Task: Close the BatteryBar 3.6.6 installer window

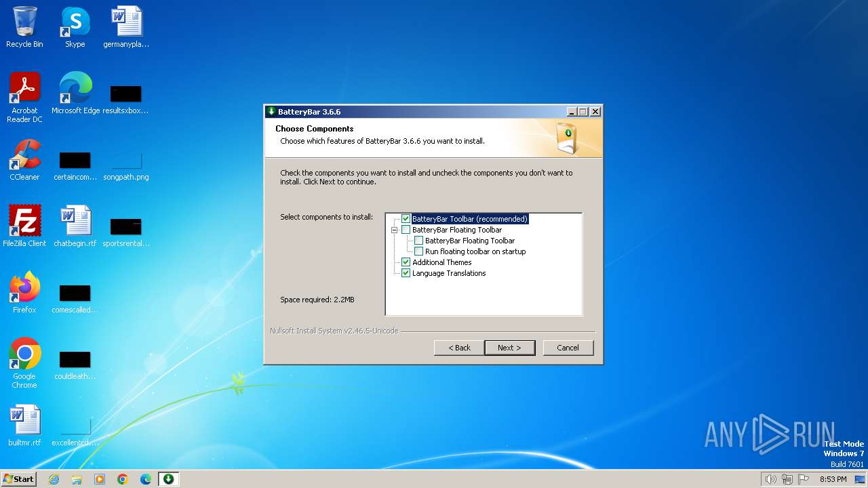Action: (595, 112)
